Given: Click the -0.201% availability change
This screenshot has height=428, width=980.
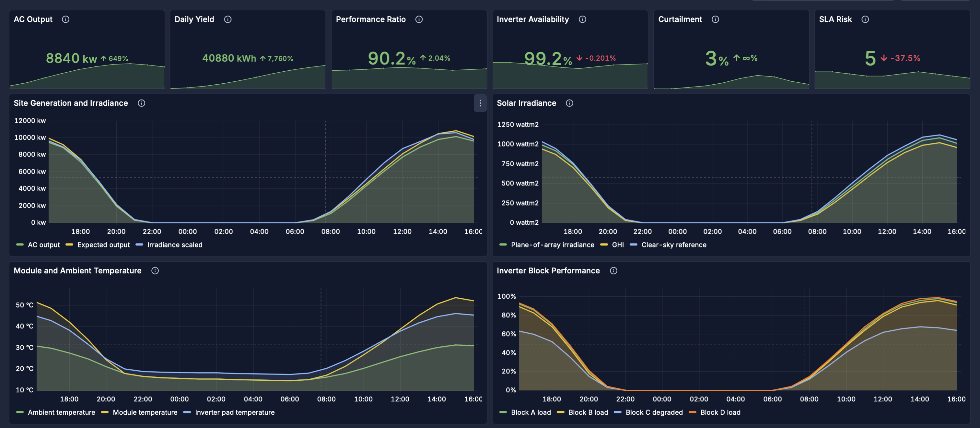Looking at the screenshot, I should pos(596,58).
